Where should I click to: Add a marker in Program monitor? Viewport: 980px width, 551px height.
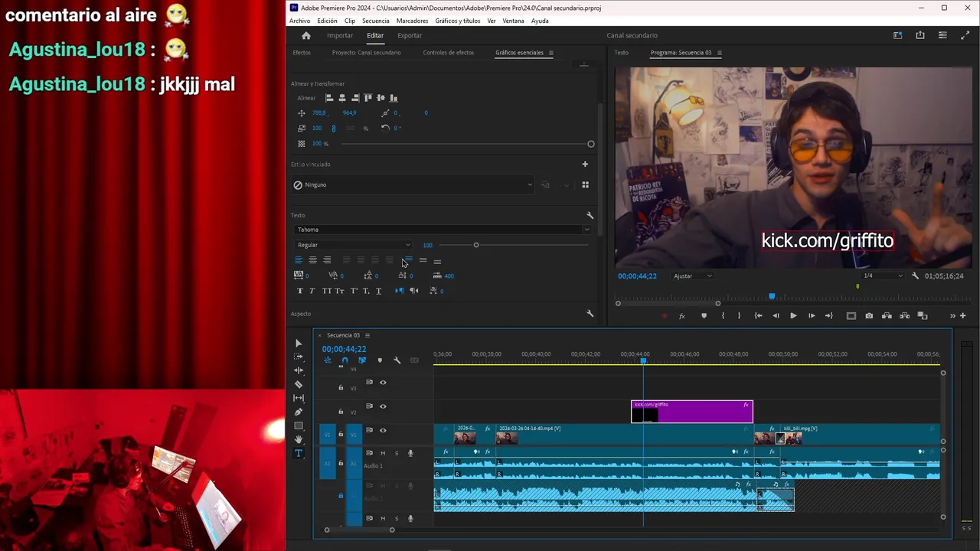pos(704,316)
